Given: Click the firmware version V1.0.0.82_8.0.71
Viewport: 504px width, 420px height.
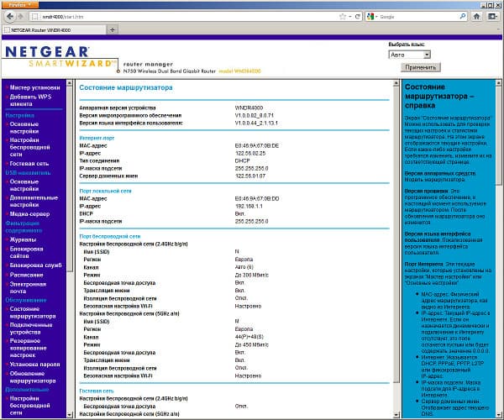Looking at the screenshot, I should (255, 115).
